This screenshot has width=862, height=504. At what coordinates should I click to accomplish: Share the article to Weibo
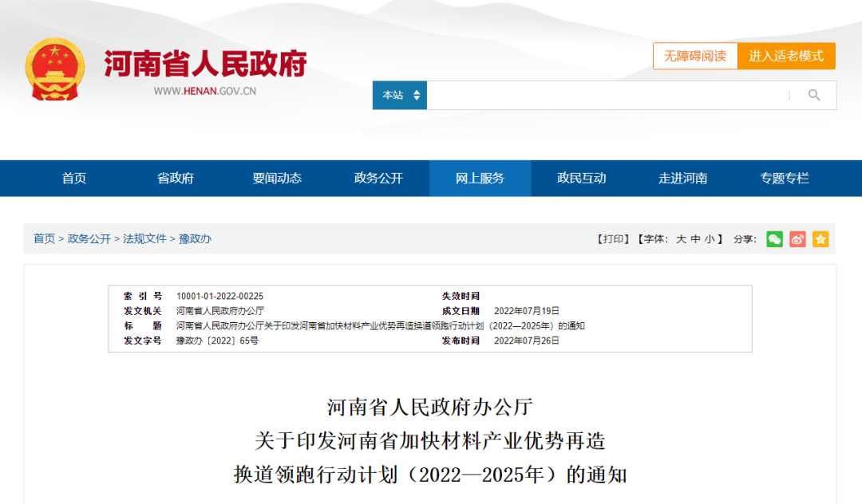tap(797, 239)
